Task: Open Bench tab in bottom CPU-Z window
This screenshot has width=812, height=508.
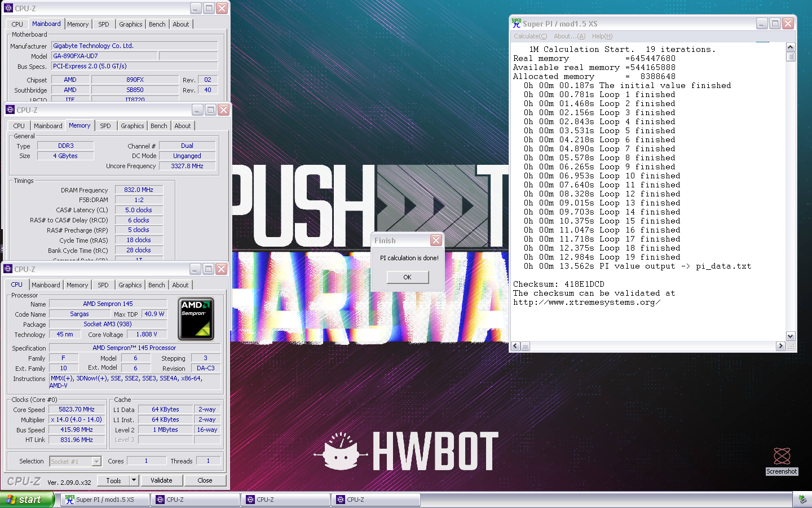Action: click(x=157, y=285)
